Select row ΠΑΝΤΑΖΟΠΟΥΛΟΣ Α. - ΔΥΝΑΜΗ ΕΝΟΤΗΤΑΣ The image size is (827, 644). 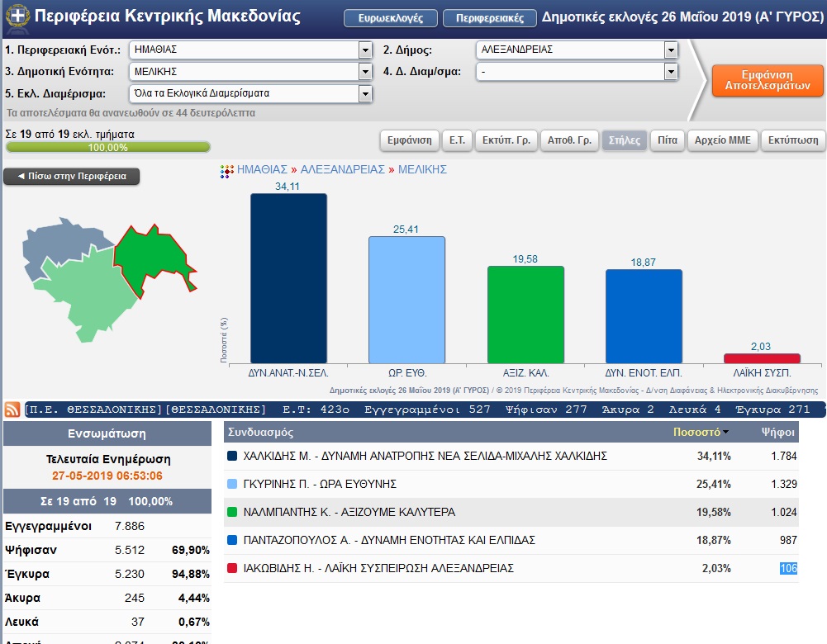pos(511,540)
